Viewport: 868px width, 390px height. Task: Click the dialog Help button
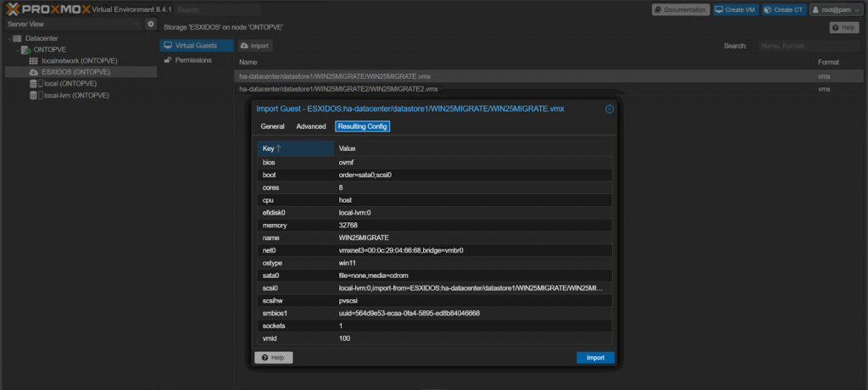pyautogui.click(x=274, y=358)
